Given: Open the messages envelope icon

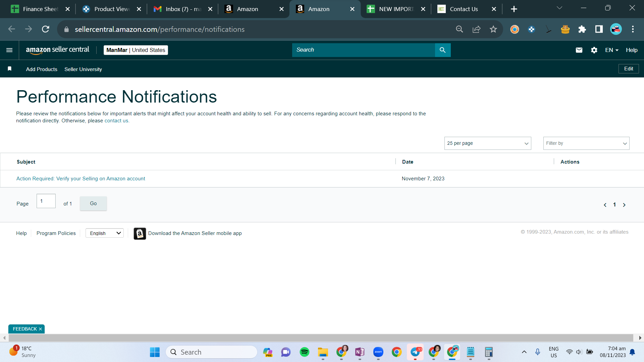Looking at the screenshot, I should click(579, 50).
